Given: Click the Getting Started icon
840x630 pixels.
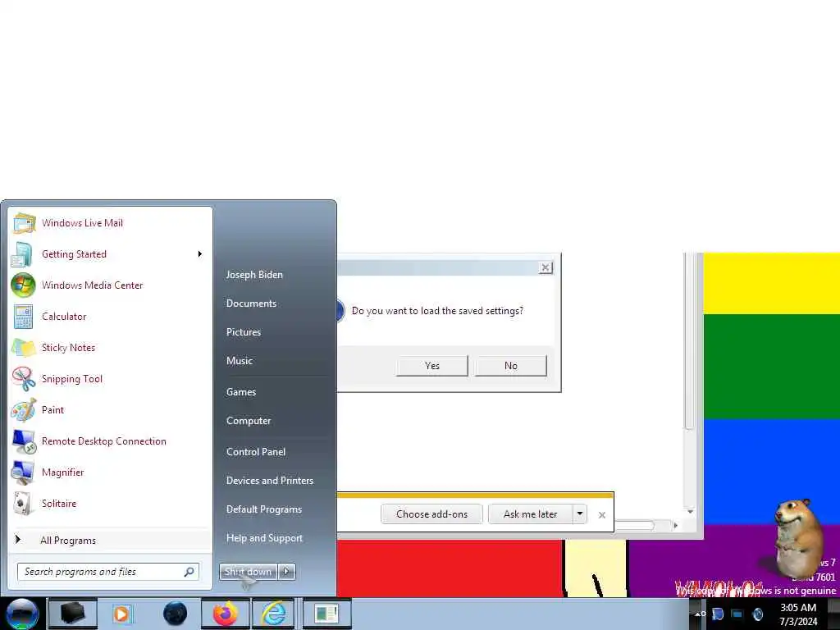Looking at the screenshot, I should [22, 254].
